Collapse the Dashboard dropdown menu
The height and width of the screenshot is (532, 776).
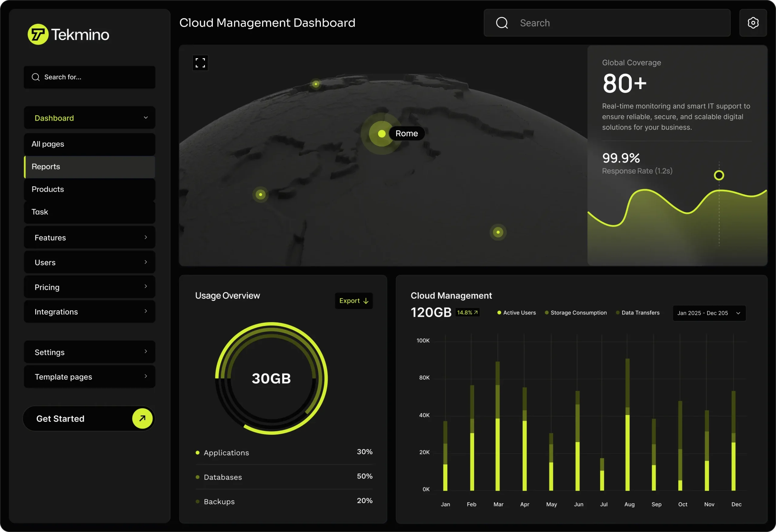pyautogui.click(x=145, y=118)
